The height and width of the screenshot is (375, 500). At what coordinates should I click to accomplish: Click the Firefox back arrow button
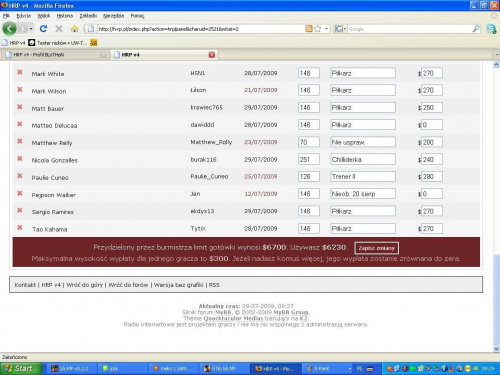click(x=9, y=29)
